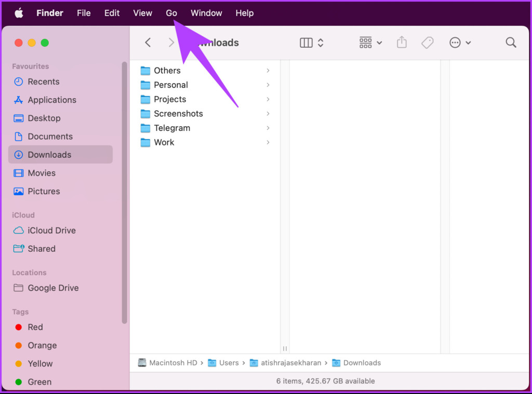Click the Edit Tags icon

[x=428, y=43]
